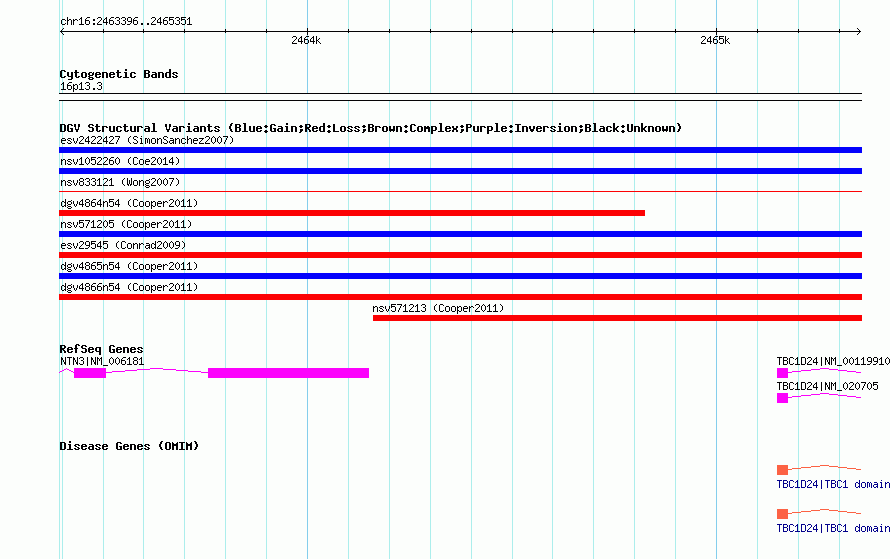The width and height of the screenshot is (890, 559).
Task: Select the TBC1D24 NM_020705 magenta exon
Action: point(782,398)
